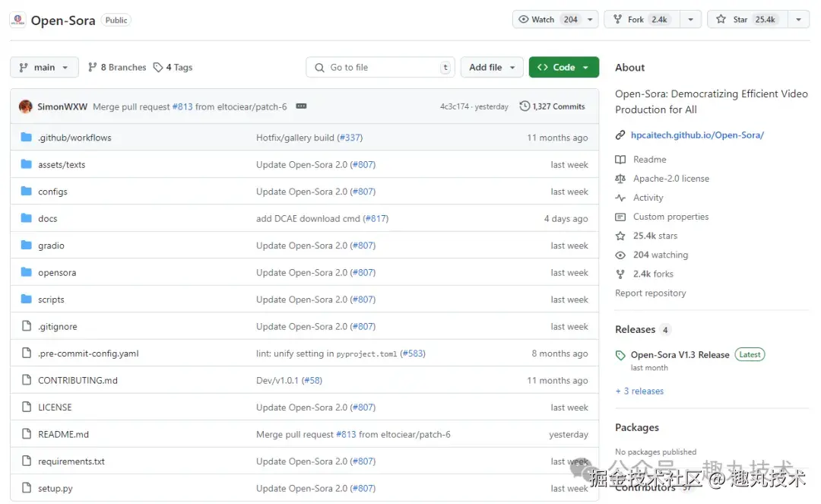Viewport: 821px width, 504px height.
Task: Open the Add file dropdown
Action: click(x=492, y=67)
